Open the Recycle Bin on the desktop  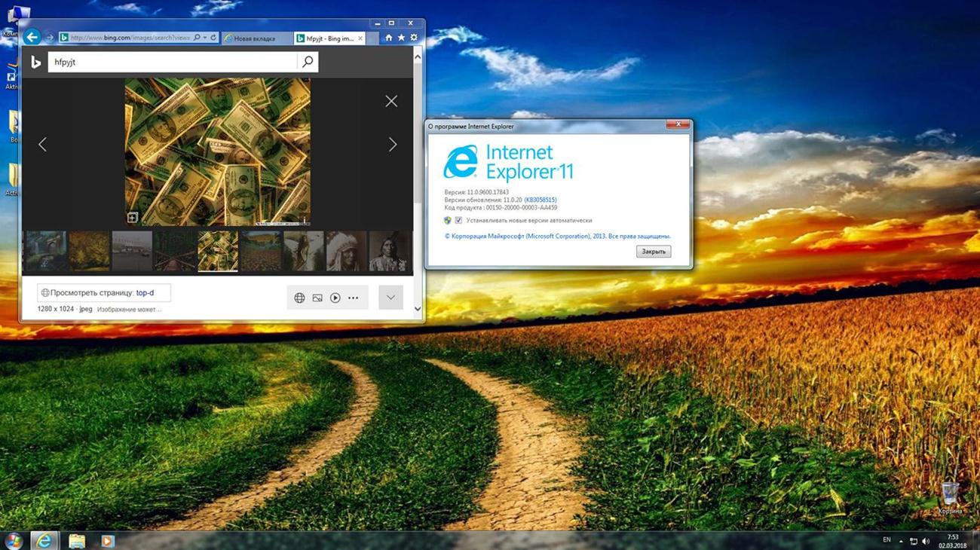950,497
